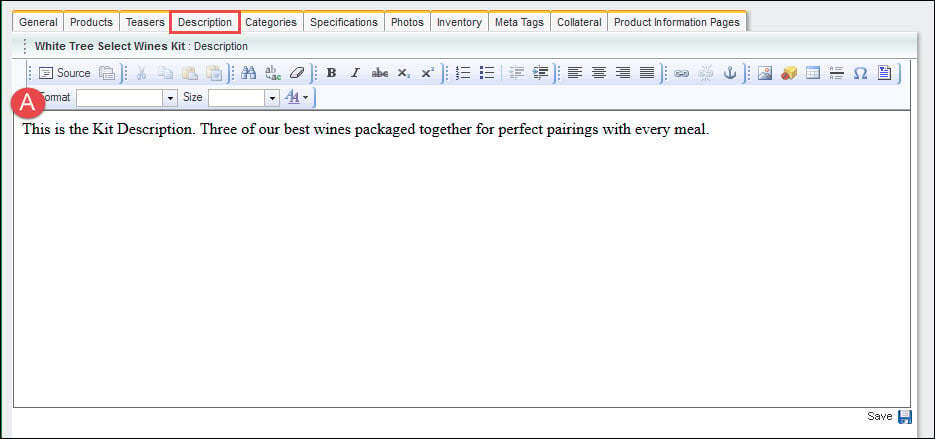Insert an anchor
Viewport: 935px width, 439px height.
[x=729, y=73]
